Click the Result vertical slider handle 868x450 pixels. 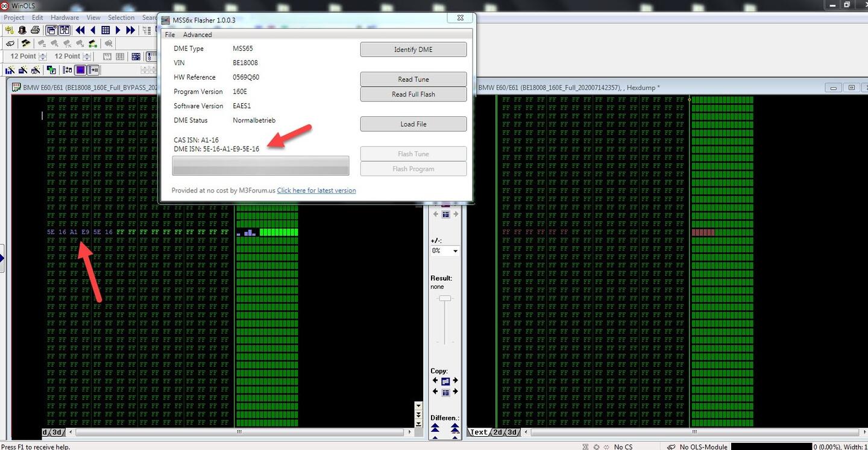[445, 298]
